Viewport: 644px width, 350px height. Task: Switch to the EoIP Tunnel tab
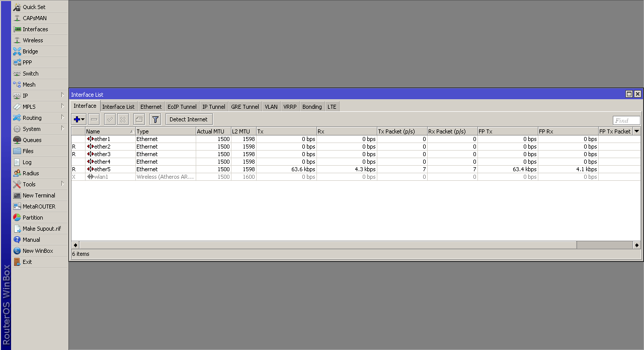pos(182,107)
